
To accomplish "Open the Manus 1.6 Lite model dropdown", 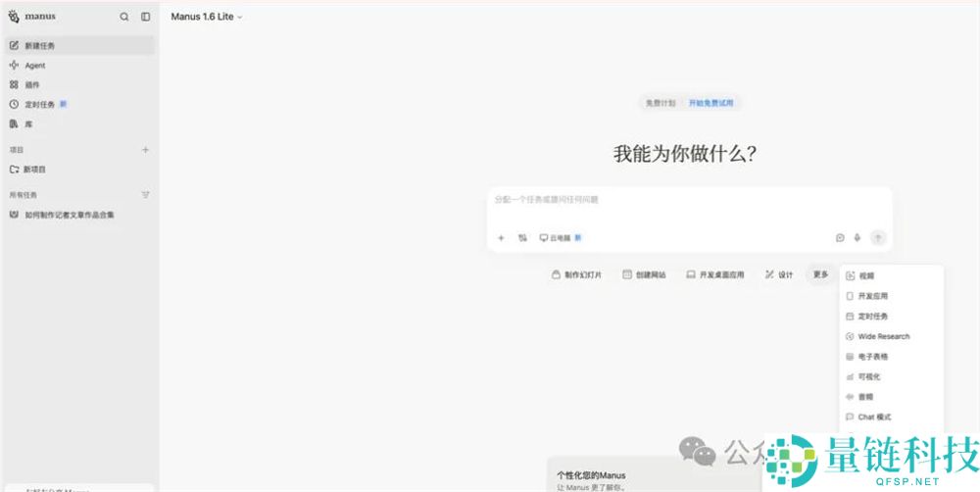I will tap(206, 17).
